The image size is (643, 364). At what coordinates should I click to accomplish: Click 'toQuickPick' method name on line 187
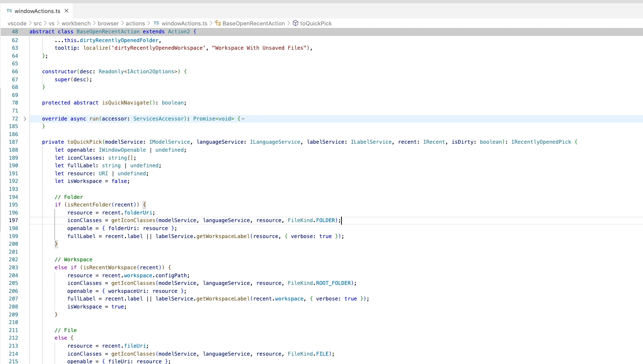coord(85,142)
